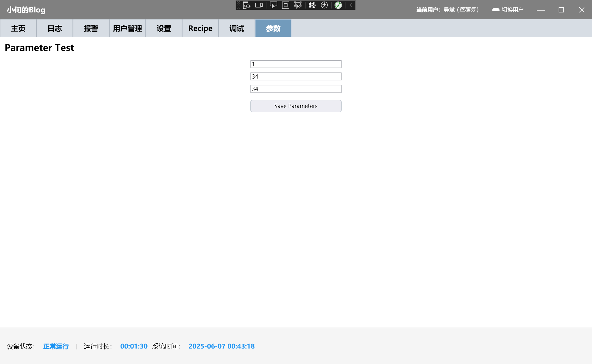Click the accessibility scan person icon
The height and width of the screenshot is (364, 592).
click(x=324, y=5)
